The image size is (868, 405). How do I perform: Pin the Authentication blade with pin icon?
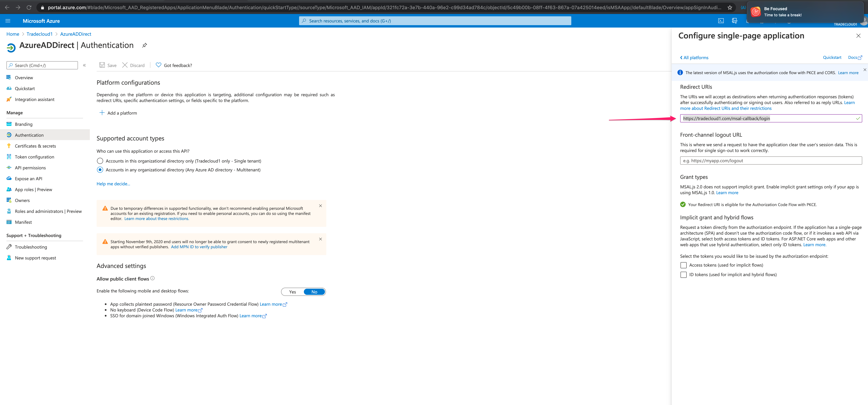pyautogui.click(x=145, y=45)
